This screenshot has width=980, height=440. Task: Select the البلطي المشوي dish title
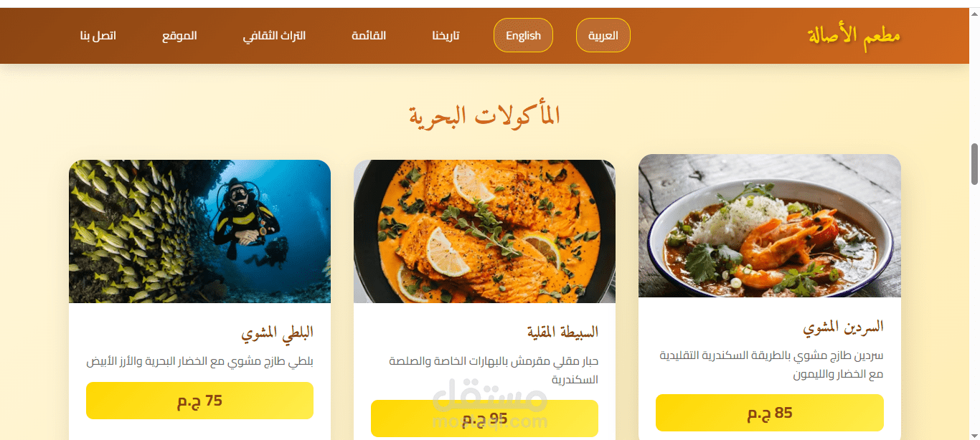[x=278, y=333]
